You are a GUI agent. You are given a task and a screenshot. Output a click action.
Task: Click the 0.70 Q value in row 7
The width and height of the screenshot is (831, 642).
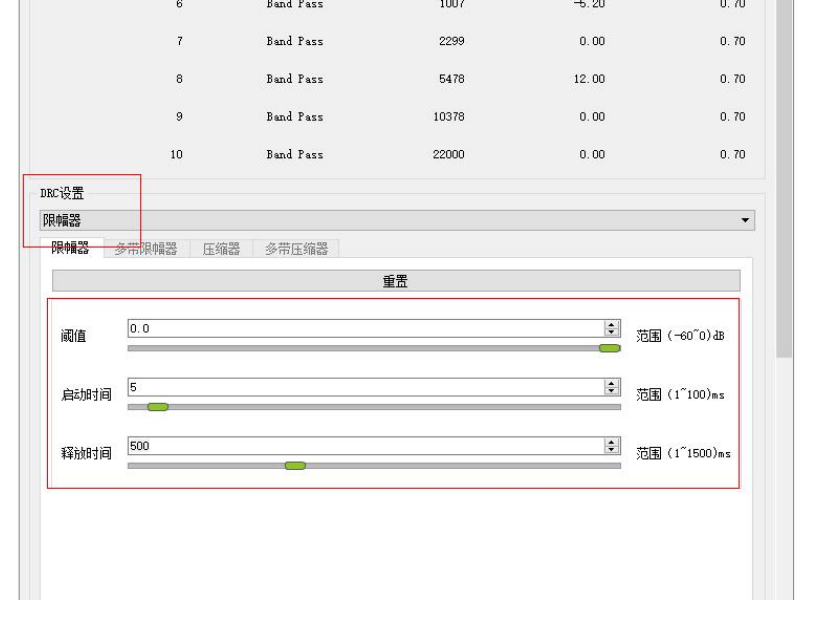pyautogui.click(x=732, y=41)
